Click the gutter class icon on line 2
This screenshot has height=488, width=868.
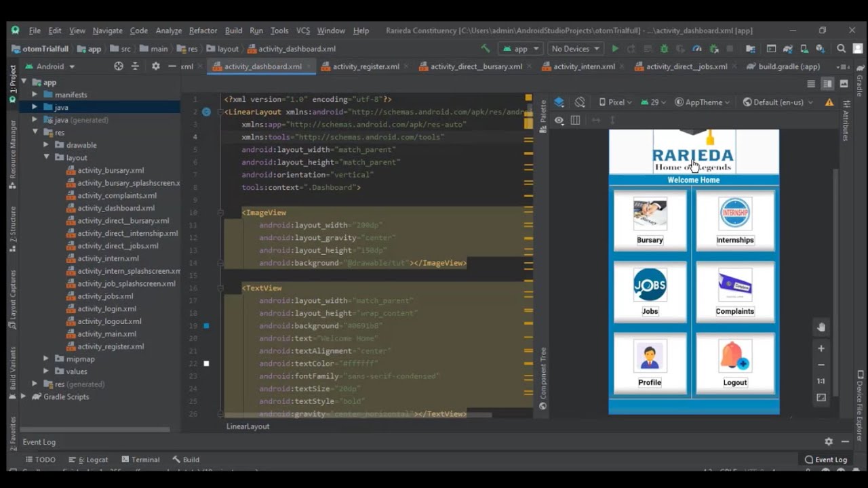pos(206,112)
